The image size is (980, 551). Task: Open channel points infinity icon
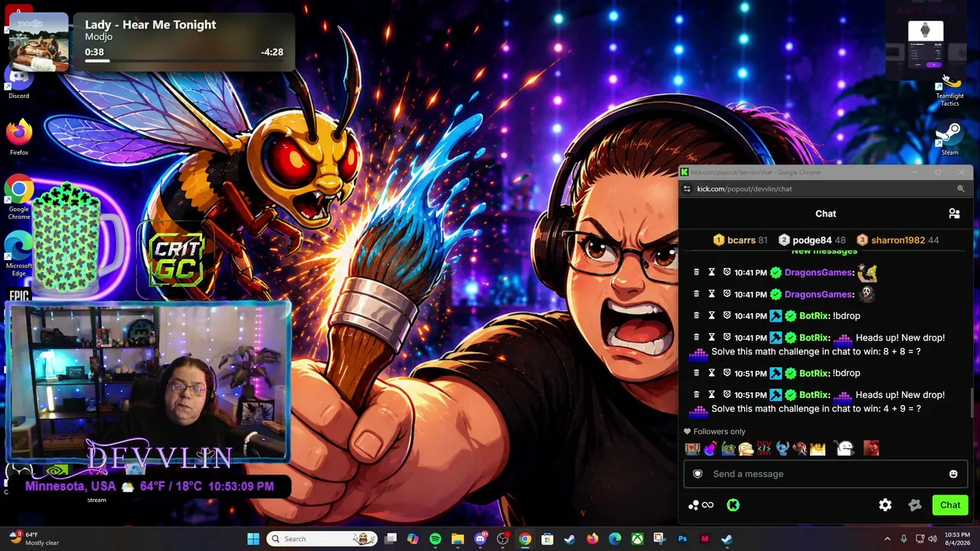(x=707, y=505)
